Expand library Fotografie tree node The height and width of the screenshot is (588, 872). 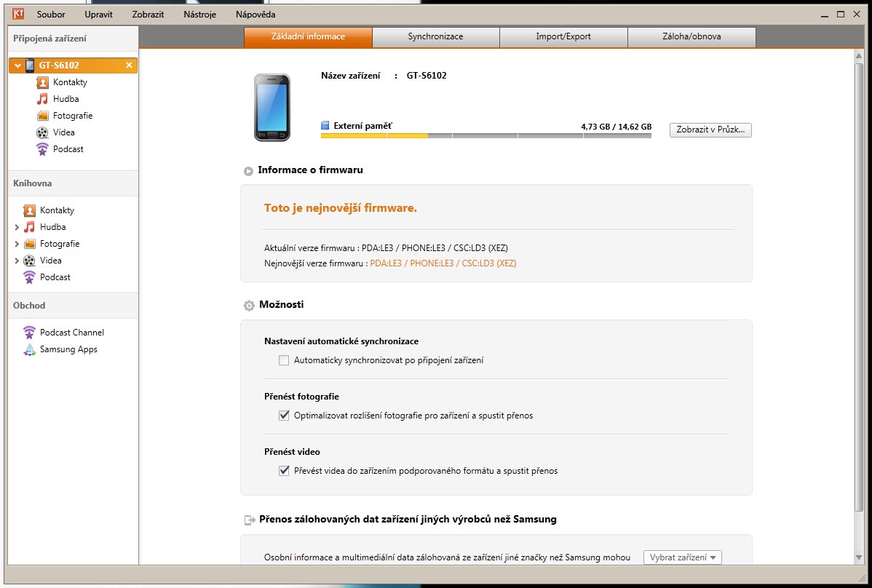17,244
